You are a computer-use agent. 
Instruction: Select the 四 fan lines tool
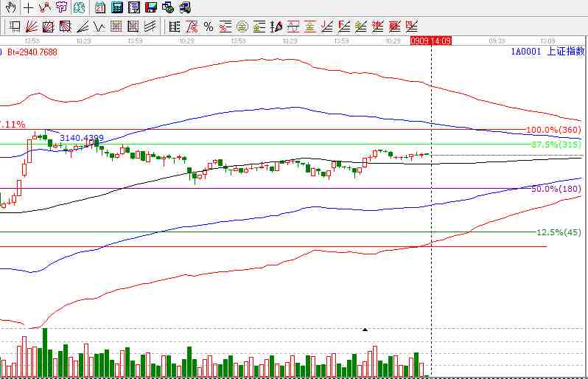(411, 27)
